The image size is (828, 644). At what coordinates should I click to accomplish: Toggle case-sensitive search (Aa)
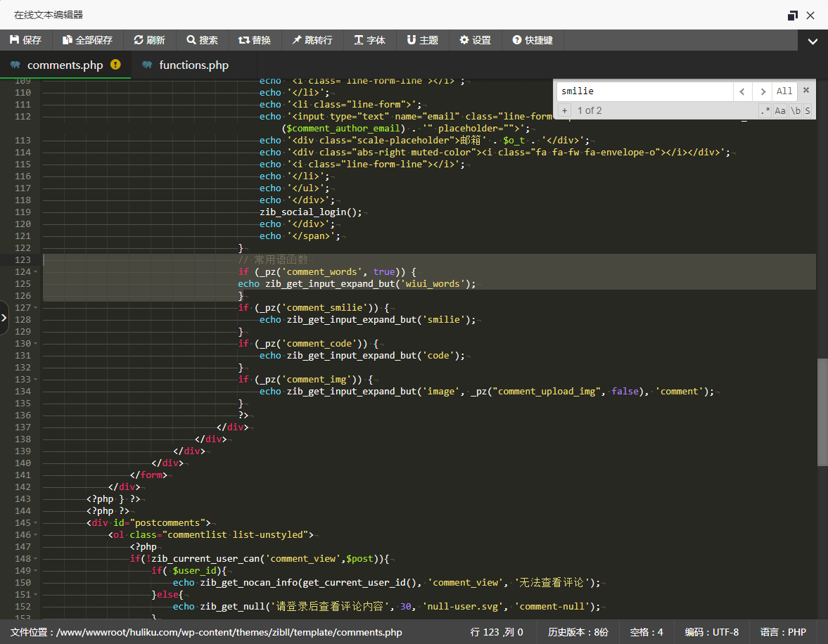pyautogui.click(x=780, y=110)
